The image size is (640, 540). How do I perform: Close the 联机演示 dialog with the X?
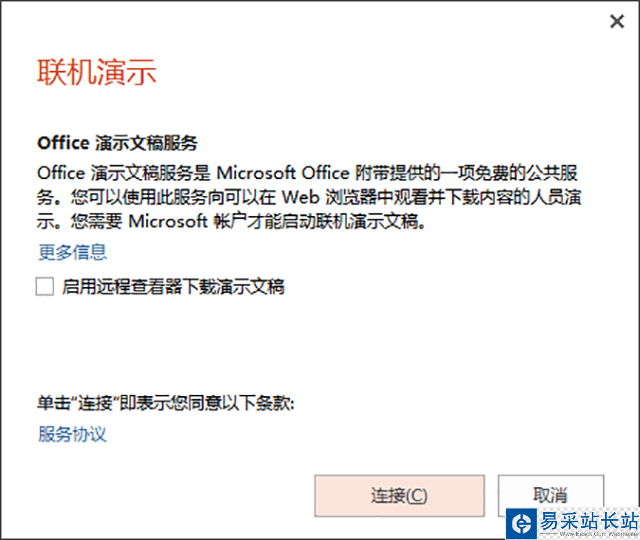tap(617, 22)
